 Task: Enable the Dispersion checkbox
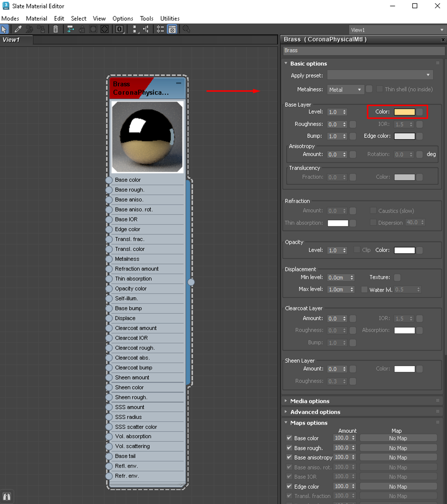pos(373,222)
